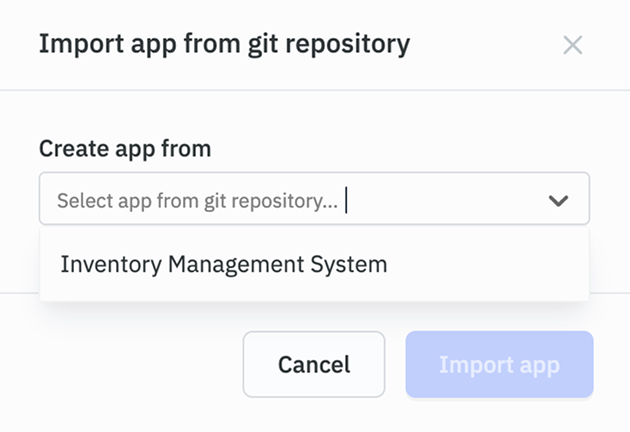630x432 pixels.
Task: Dismiss dialog using the top-right X
Action: pyautogui.click(x=572, y=45)
